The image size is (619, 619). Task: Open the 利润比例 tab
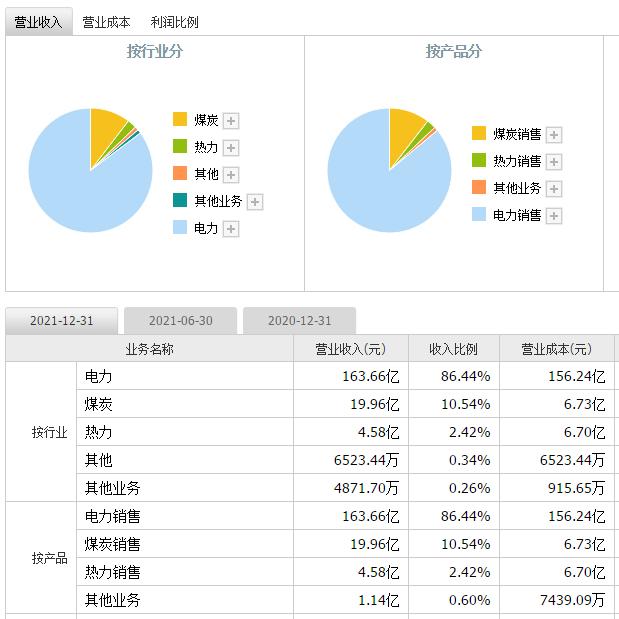pos(174,22)
